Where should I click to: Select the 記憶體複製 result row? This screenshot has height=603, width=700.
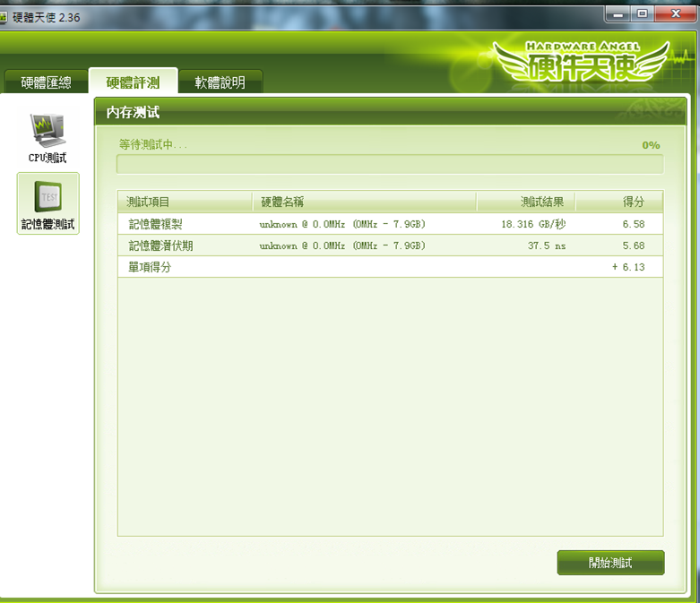[x=389, y=224]
